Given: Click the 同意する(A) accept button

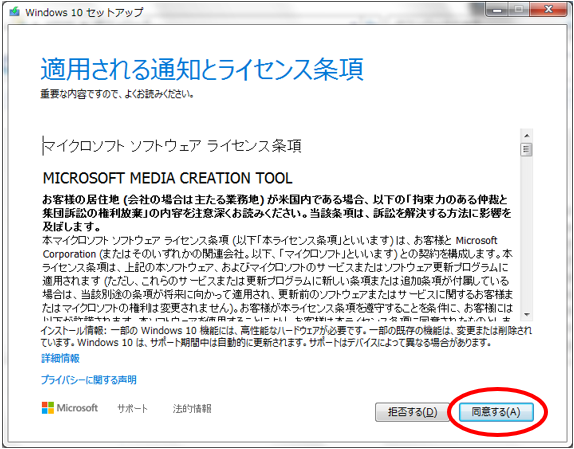Looking at the screenshot, I should coord(496,412).
